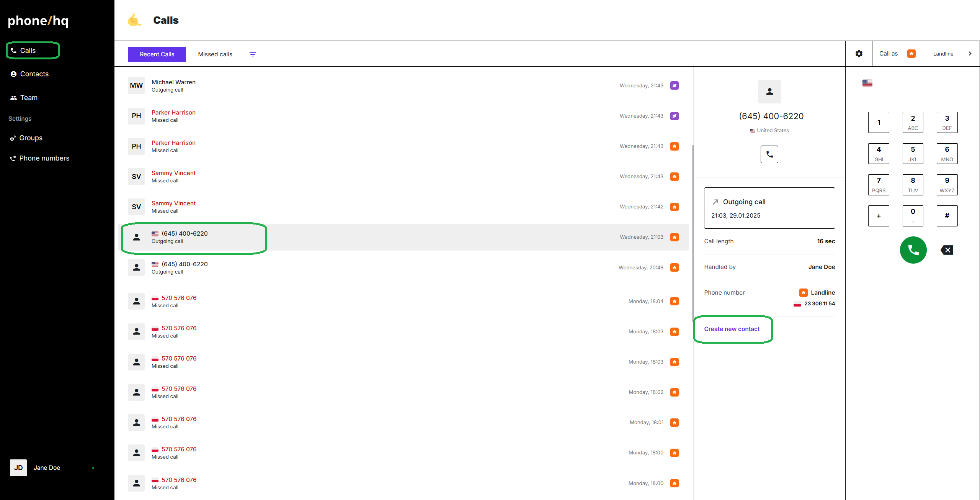980x500 pixels.
Task: Click the backspace delete icon on dialpad
Action: 947,250
